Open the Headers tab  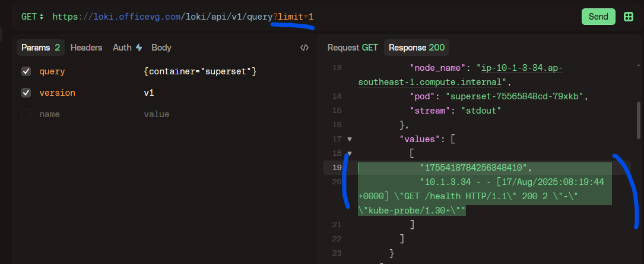(86, 48)
